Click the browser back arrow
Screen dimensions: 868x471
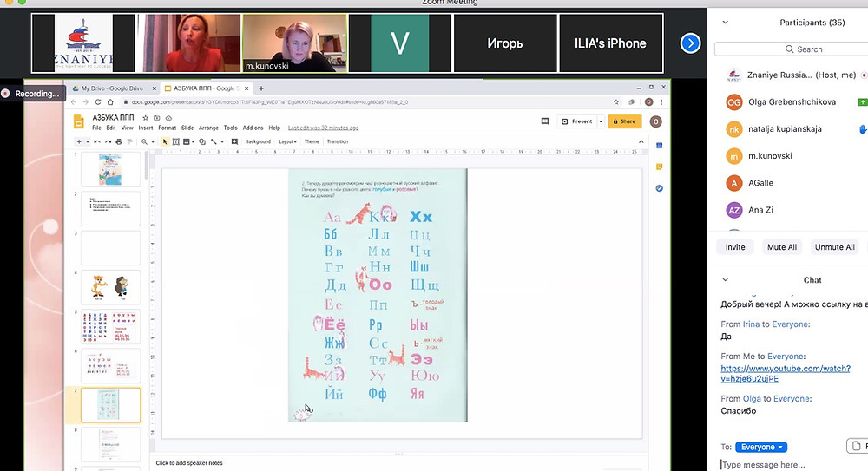[x=73, y=102]
